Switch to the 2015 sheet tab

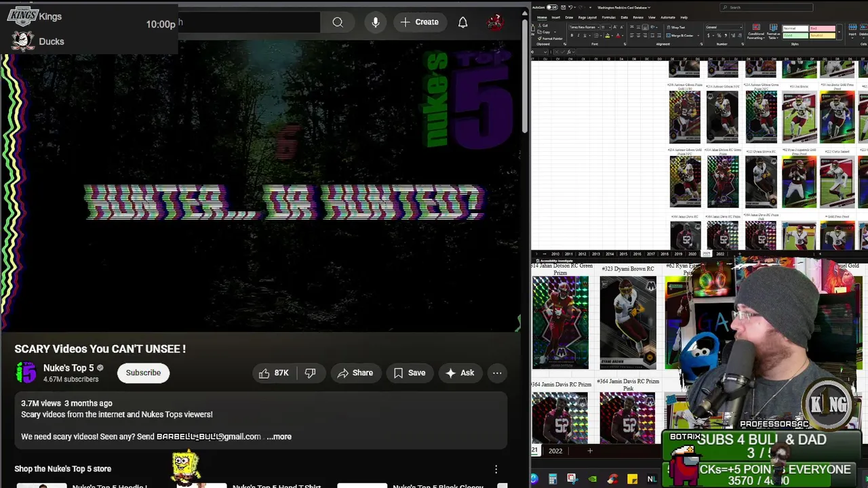tap(623, 254)
